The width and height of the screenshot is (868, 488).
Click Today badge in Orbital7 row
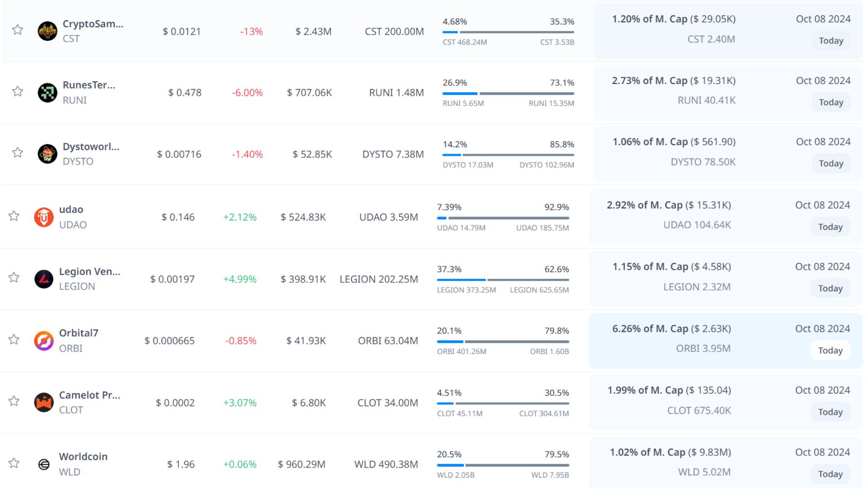[x=830, y=350]
